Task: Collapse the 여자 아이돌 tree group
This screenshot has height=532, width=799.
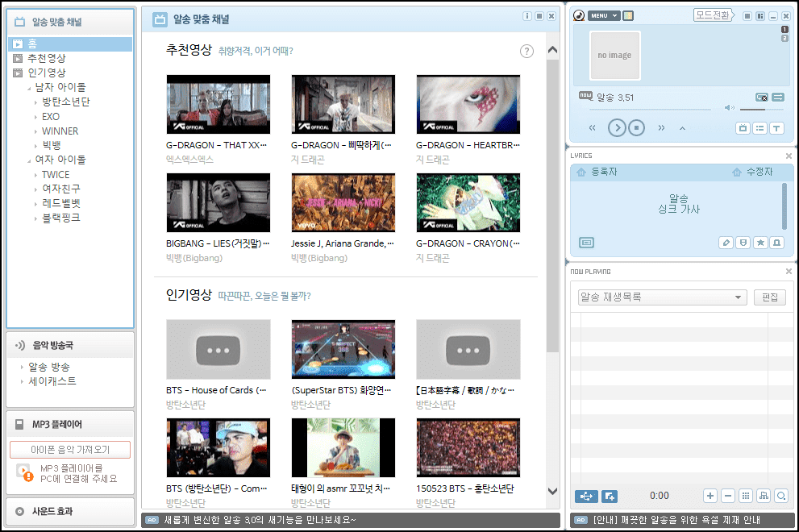Action: [x=29, y=161]
